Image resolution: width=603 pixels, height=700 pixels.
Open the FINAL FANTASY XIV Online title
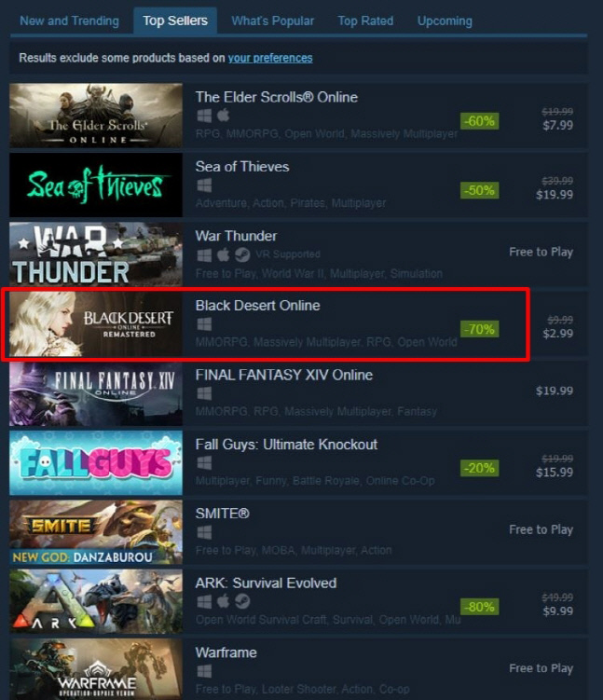284,375
